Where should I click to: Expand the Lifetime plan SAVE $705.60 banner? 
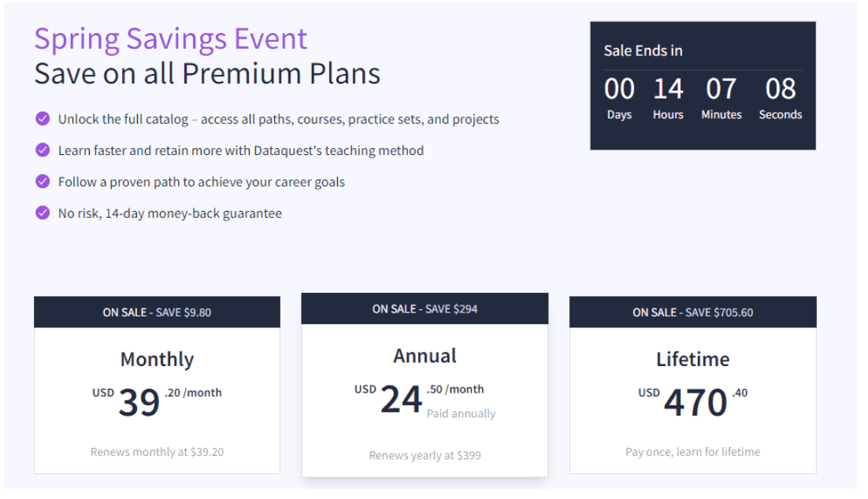point(693,312)
